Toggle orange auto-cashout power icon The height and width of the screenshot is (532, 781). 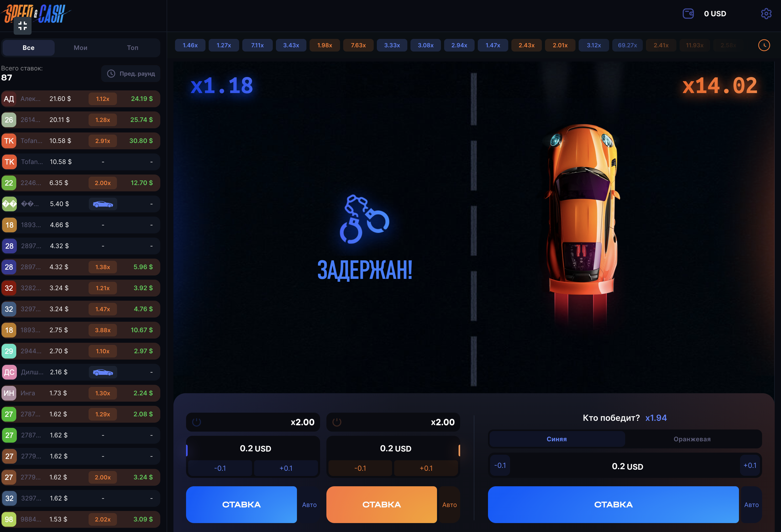coord(337,422)
